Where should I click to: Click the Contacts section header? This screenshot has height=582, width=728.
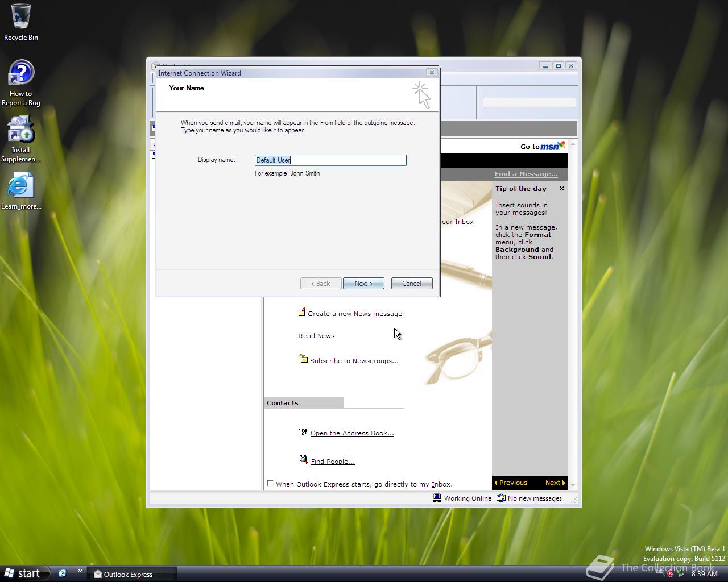[x=304, y=403]
